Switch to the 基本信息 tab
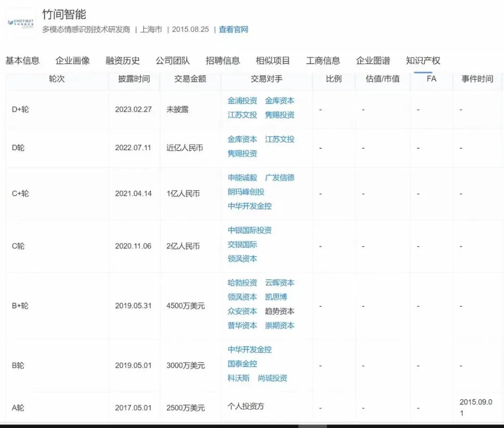This screenshot has height=428, width=504. tap(22, 61)
